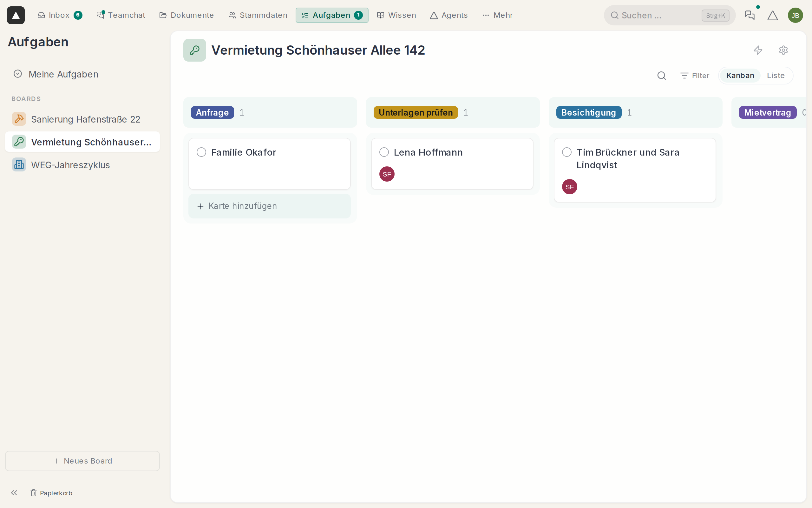Select Vermietung Schönhauser board in sidebar
This screenshot has width=812, height=508.
82,142
